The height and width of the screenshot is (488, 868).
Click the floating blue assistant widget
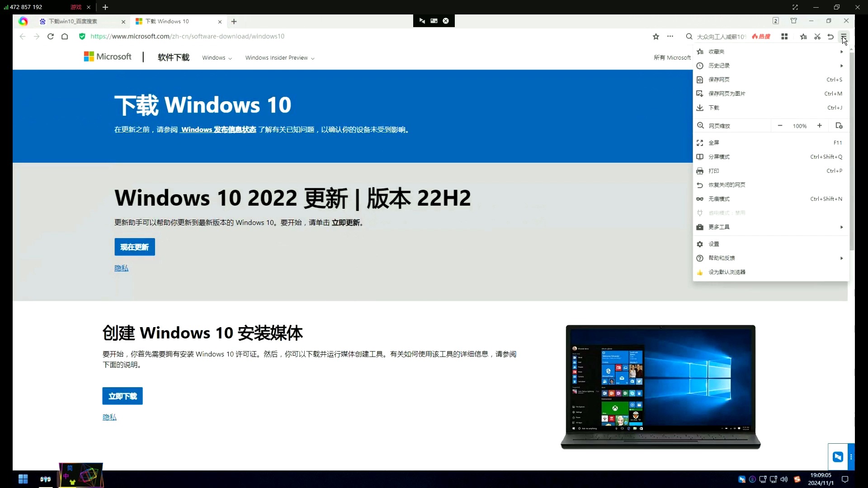[838, 457]
